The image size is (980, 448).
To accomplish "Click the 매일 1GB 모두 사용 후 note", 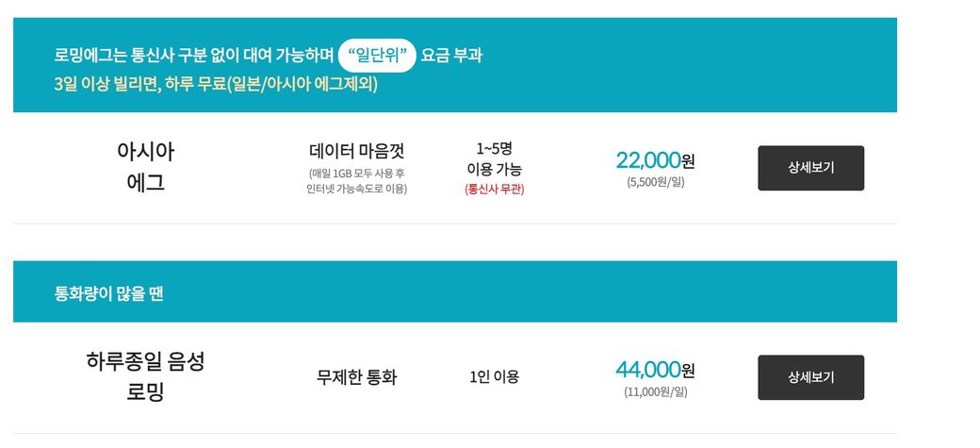I will tap(357, 174).
